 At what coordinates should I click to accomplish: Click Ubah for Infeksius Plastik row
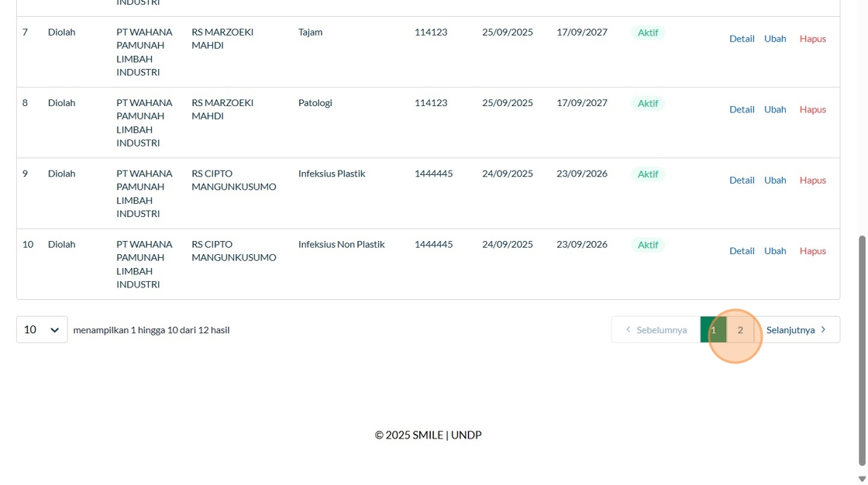(775, 180)
